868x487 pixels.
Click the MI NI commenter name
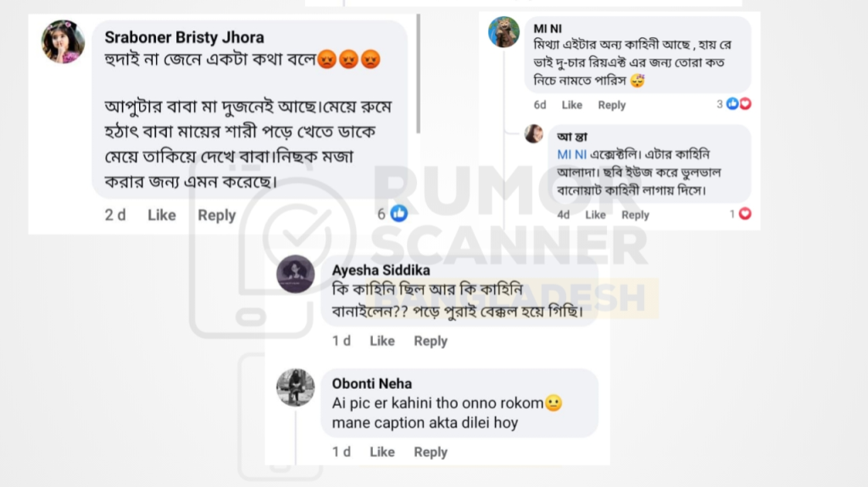[x=548, y=28]
